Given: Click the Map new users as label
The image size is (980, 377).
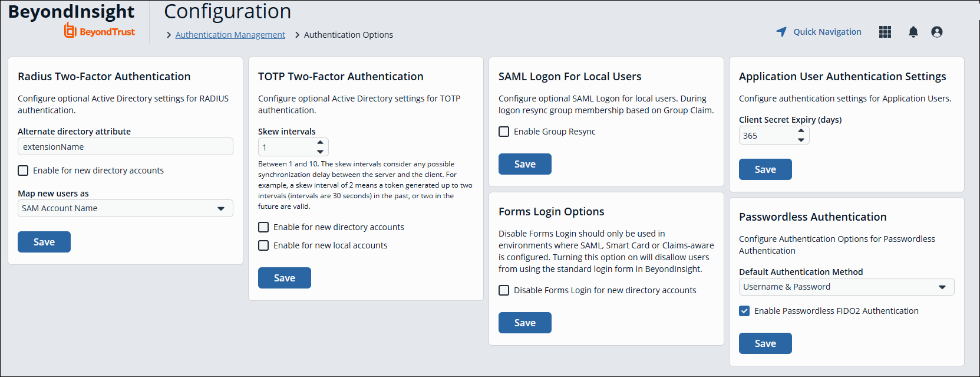Looking at the screenshot, I should click(53, 194).
